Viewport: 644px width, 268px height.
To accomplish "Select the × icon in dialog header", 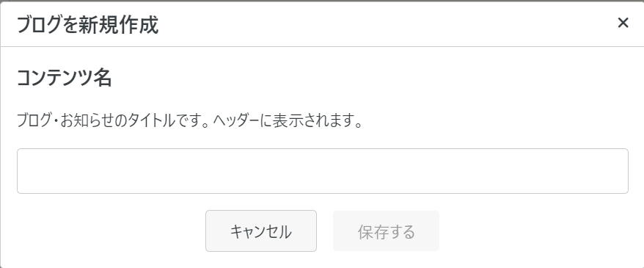I will pos(623,23).
